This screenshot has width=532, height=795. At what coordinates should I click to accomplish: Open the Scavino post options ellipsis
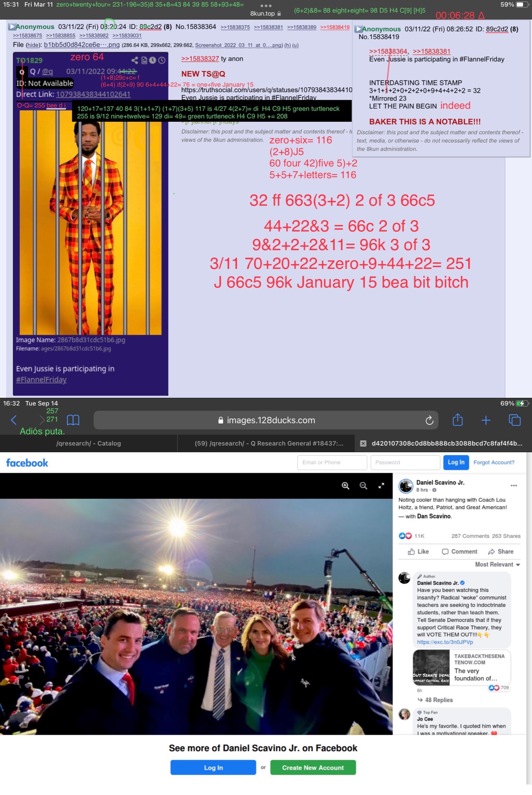(x=514, y=486)
